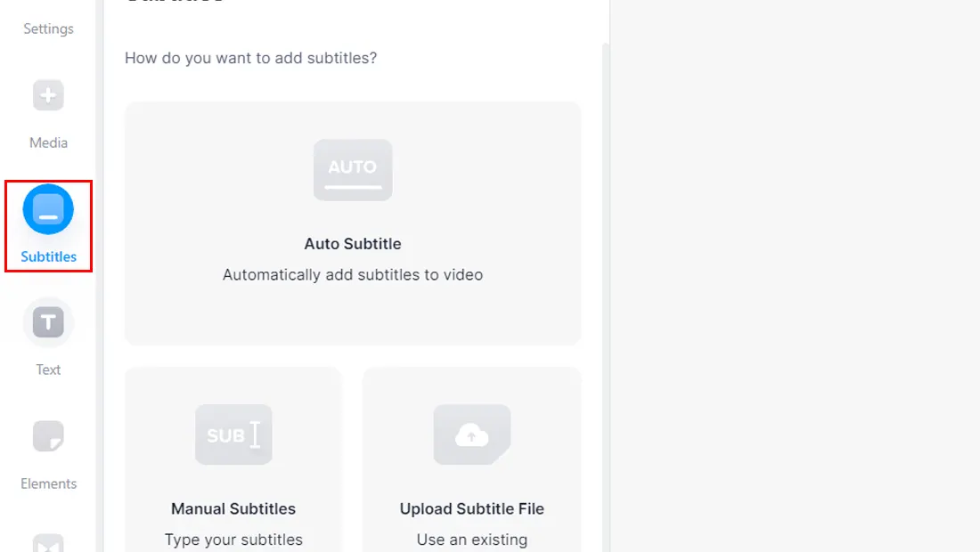The height and width of the screenshot is (552, 980).
Task: Open the Text tool icon
Action: [x=48, y=322]
